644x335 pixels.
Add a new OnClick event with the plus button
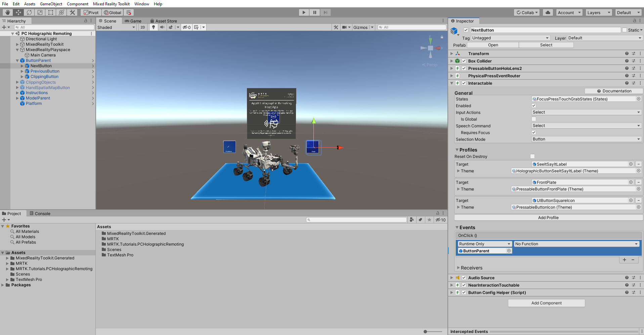pos(625,260)
